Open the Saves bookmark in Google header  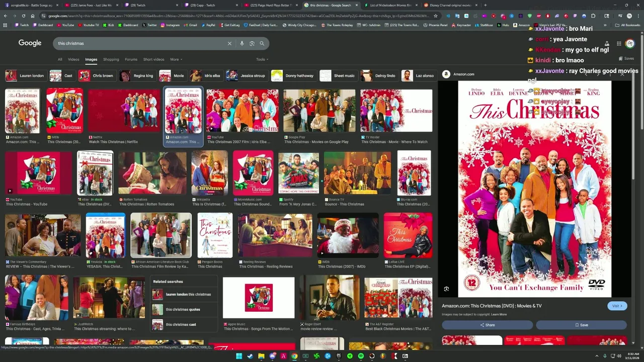[626, 58]
